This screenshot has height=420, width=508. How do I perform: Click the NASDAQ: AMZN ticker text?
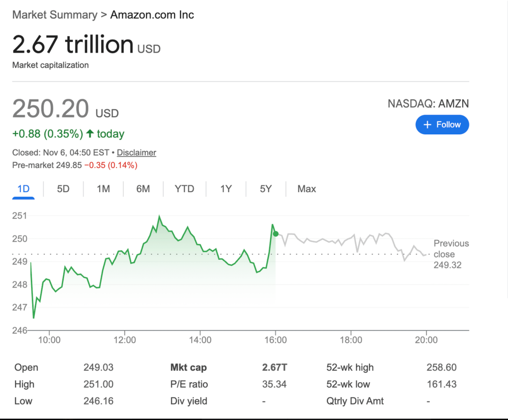coord(428,104)
